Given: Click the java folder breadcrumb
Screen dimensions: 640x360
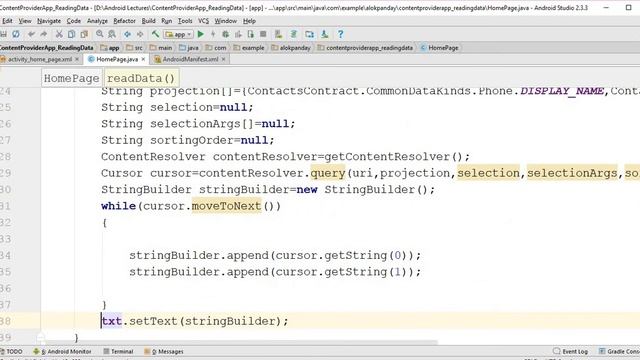Looking at the screenshot, I should click(189, 48).
